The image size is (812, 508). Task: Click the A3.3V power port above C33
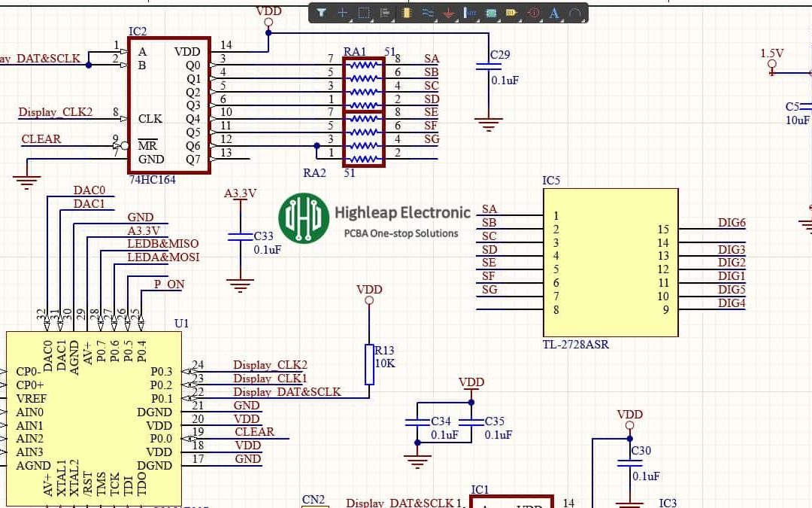[241, 194]
